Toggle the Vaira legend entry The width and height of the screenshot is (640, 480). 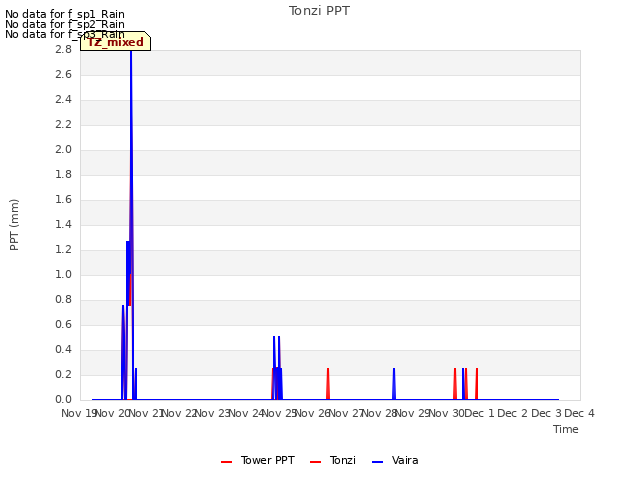[x=395, y=460]
